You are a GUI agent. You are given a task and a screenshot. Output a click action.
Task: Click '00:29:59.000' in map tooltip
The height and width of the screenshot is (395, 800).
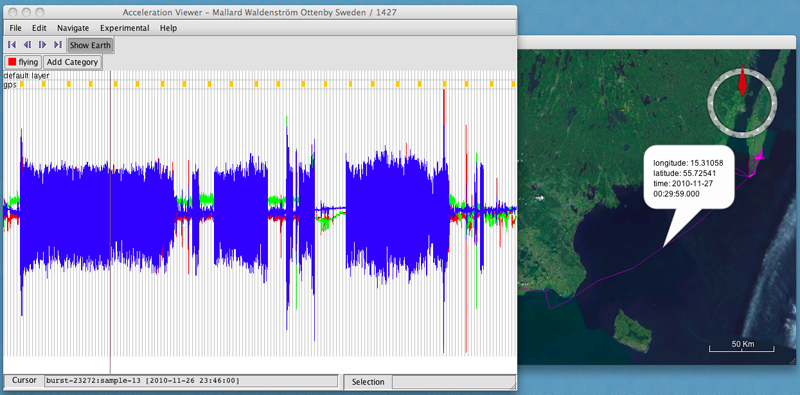(x=676, y=194)
